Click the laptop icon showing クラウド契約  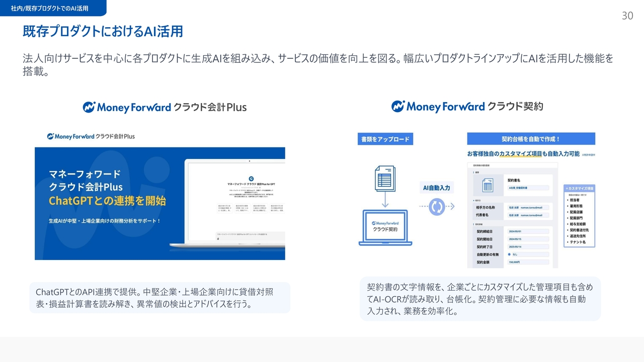385,228
